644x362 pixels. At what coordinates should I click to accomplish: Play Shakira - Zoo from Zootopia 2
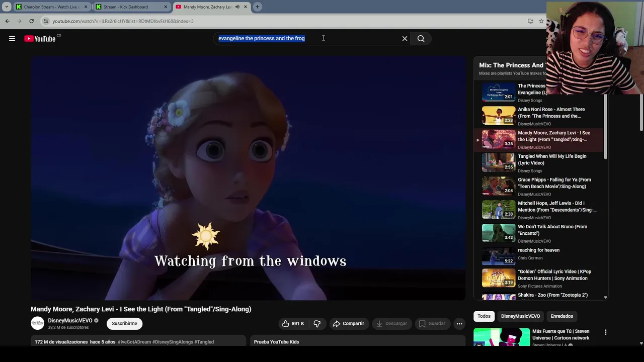[538, 296]
